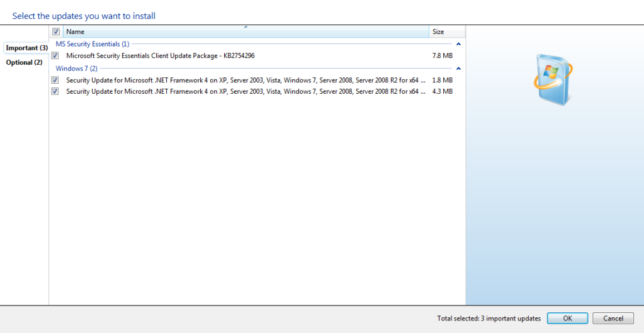Switch to the Optional (2) tab
Screen dimensions: 644x333
(x=24, y=62)
